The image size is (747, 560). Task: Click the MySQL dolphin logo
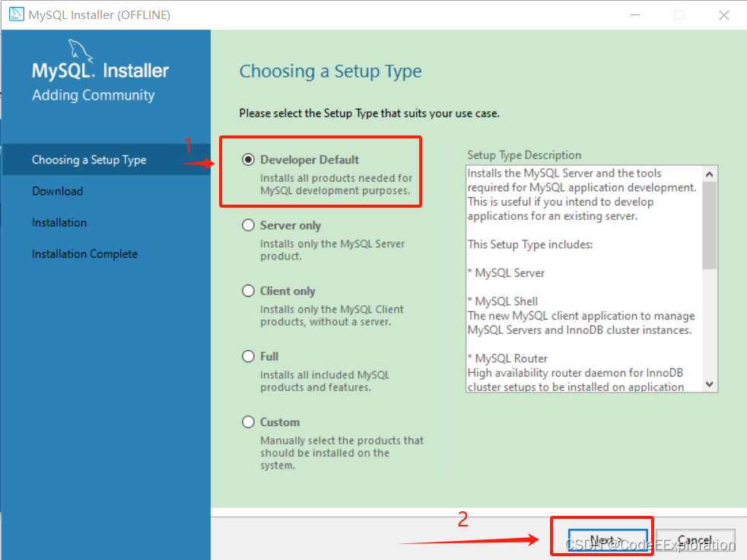click(80, 50)
